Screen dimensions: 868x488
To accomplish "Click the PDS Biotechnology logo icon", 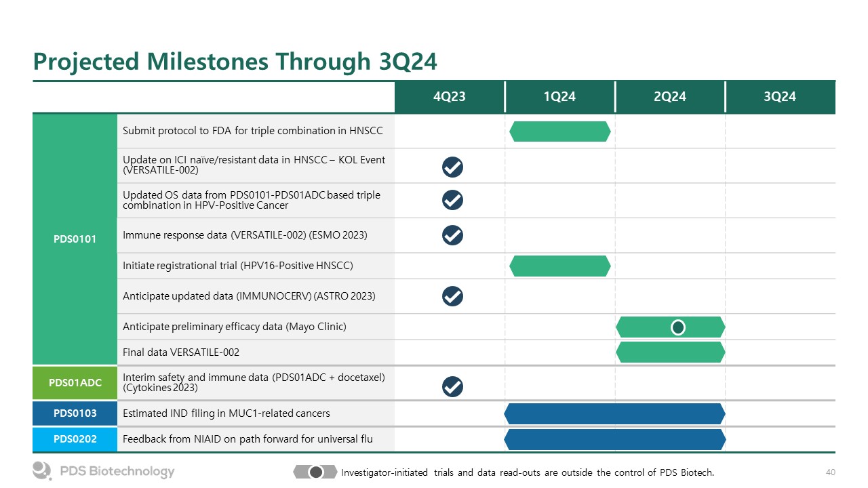I will coord(42,470).
